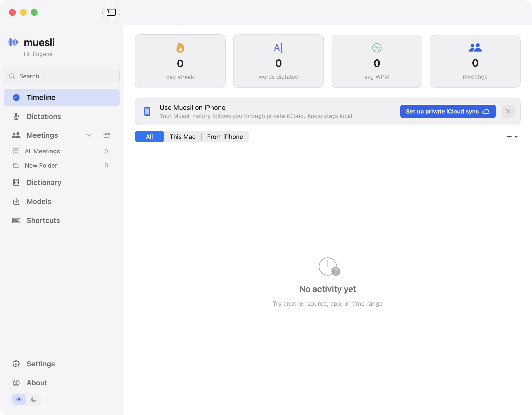The image size is (532, 415).
Task: Open the Meetings section
Action: click(42, 135)
